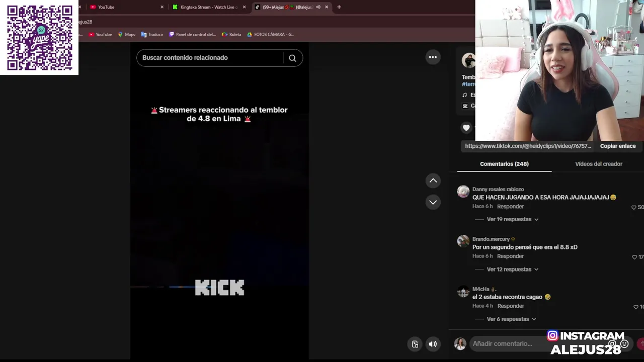Switch to the YouTube browser tab

pos(125,7)
